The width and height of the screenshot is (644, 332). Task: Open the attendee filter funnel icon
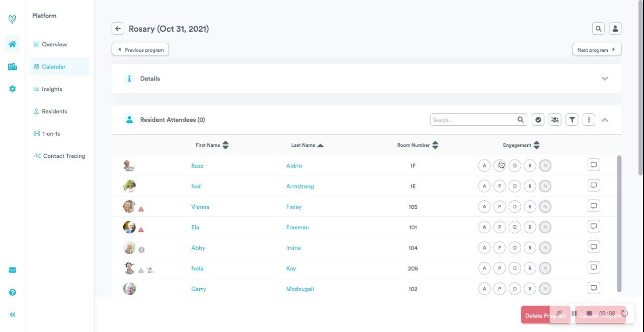tap(572, 120)
